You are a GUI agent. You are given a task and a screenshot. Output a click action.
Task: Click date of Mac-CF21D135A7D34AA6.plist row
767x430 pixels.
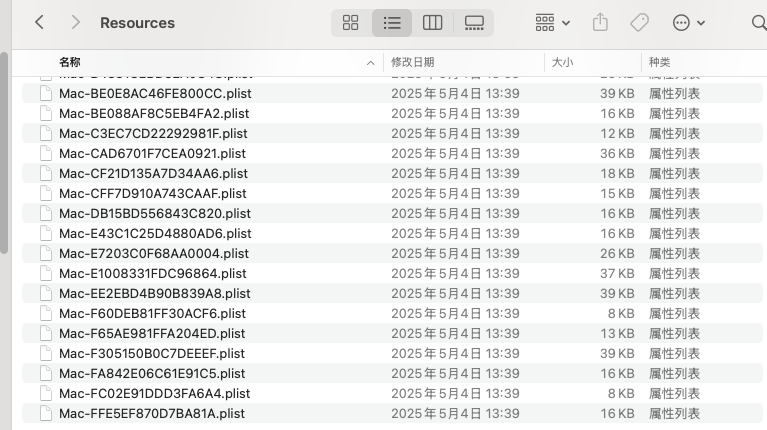tap(455, 174)
